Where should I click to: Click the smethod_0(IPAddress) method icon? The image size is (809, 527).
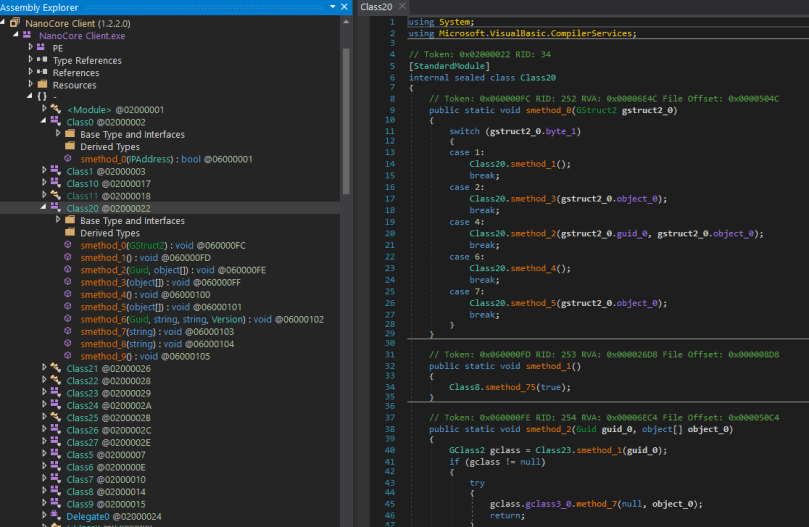pyautogui.click(x=68, y=159)
